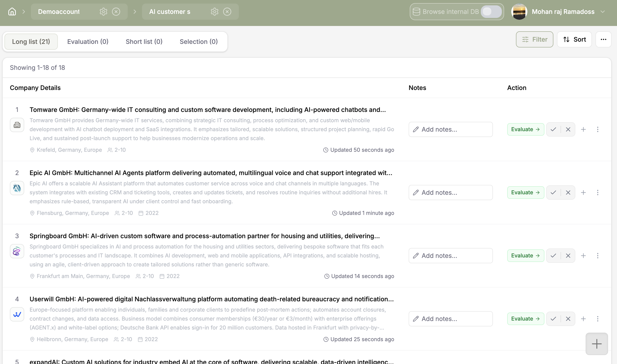The image size is (617, 364).
Task: Click the plus icon in Epic AI row
Action: [x=583, y=193]
